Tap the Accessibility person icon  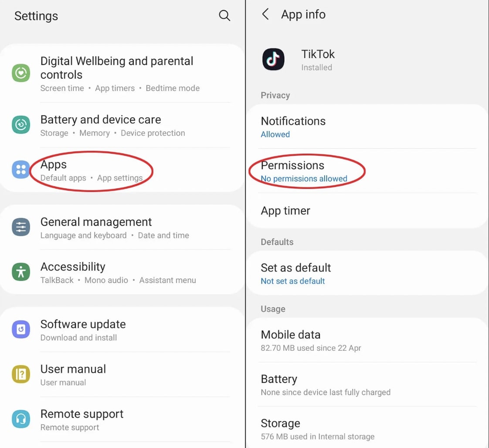(21, 272)
